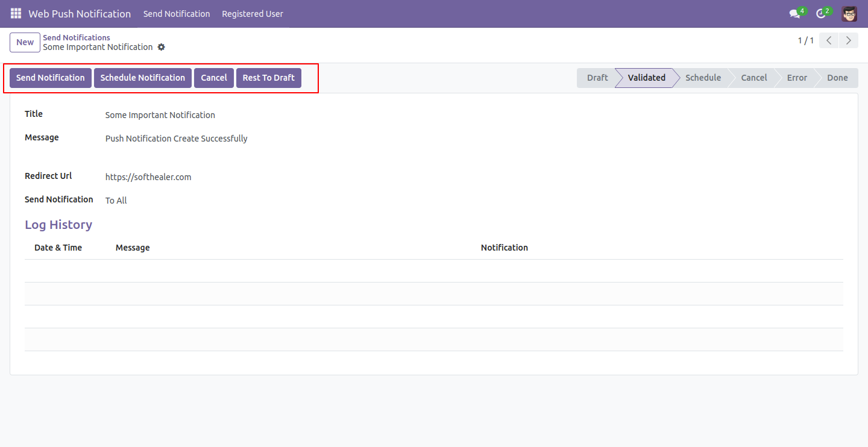Select the Cancel status stage
The width and height of the screenshot is (868, 447).
coord(754,78)
